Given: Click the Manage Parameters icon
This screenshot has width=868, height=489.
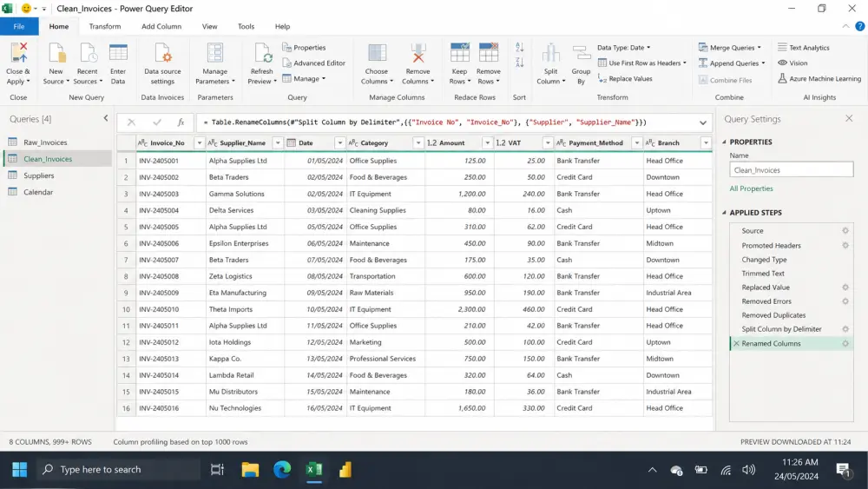Looking at the screenshot, I should click(x=214, y=53).
